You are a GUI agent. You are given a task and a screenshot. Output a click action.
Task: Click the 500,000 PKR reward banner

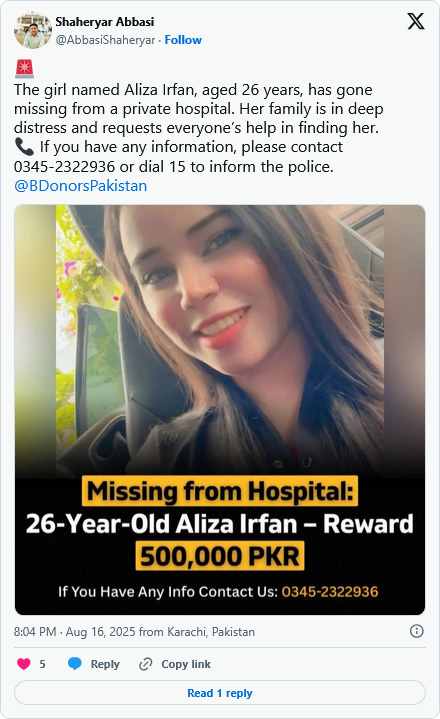click(220, 556)
